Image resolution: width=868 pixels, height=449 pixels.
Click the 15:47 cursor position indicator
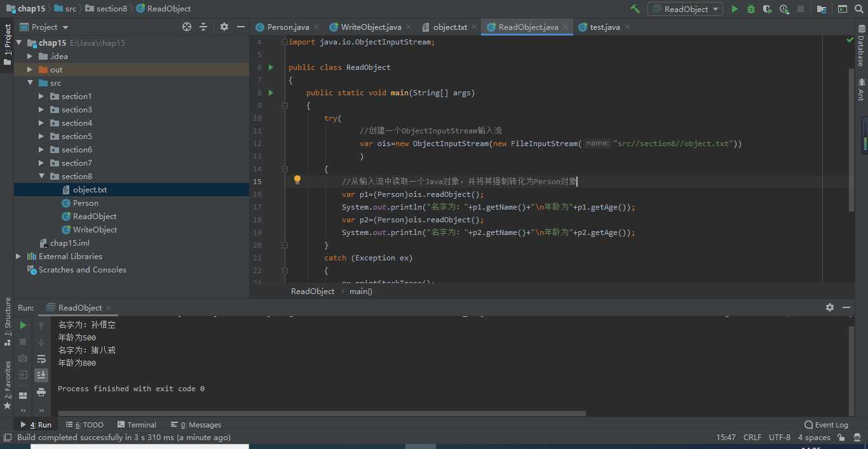(726, 438)
